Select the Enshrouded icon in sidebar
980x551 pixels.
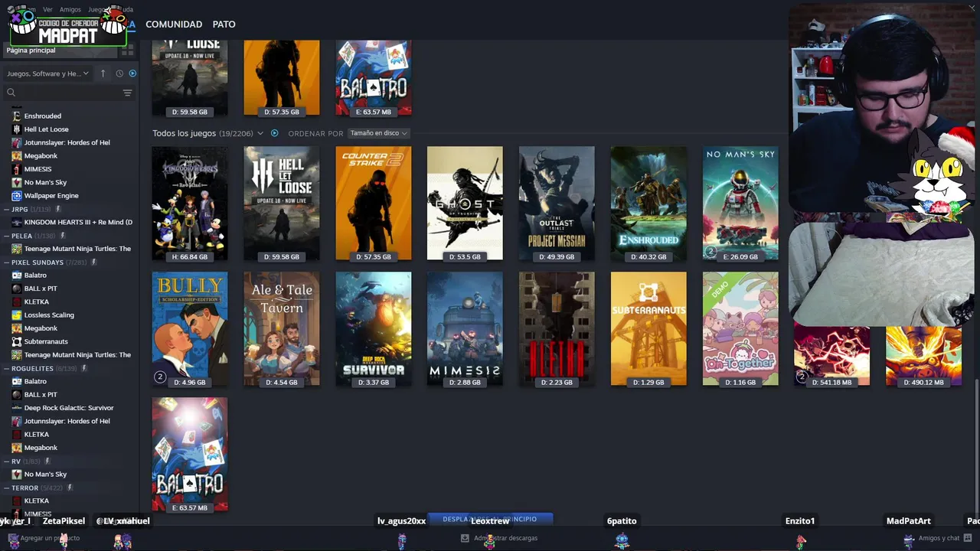click(17, 116)
